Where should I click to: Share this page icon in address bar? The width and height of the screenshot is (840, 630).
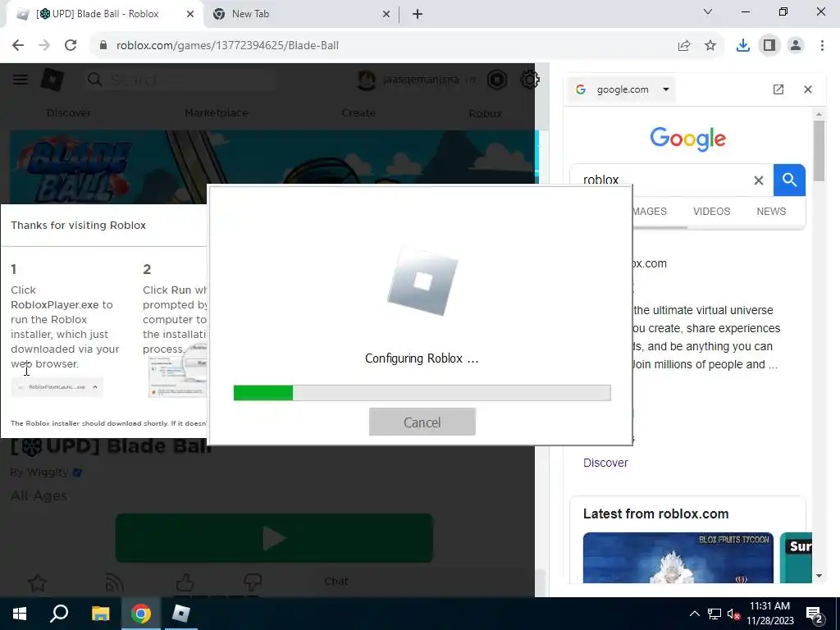coord(684,46)
